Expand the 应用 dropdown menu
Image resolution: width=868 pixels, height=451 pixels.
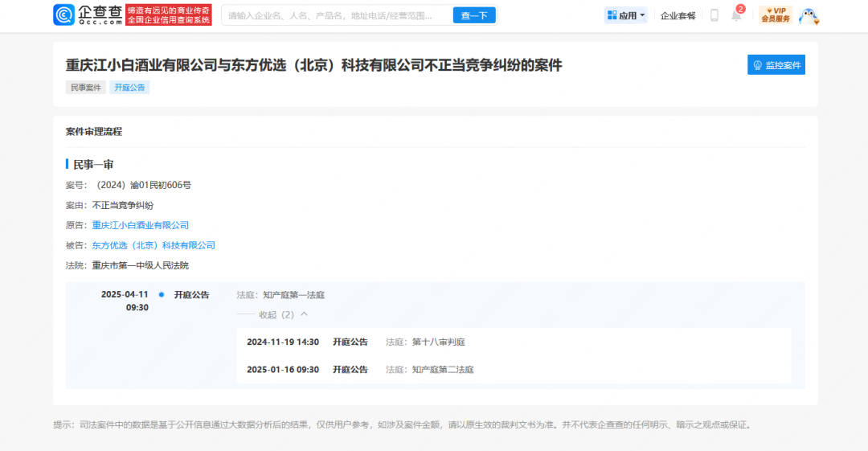[x=626, y=15]
